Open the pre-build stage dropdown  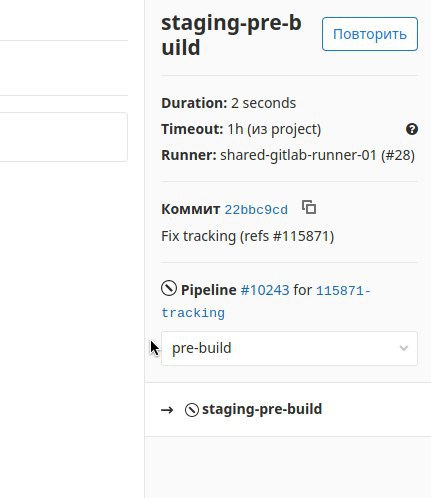[289, 348]
